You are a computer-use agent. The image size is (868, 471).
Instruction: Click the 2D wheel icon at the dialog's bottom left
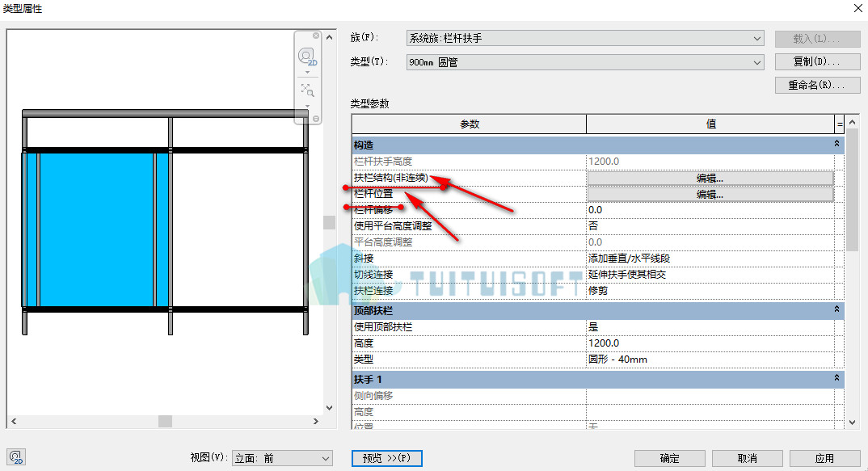(x=16, y=457)
